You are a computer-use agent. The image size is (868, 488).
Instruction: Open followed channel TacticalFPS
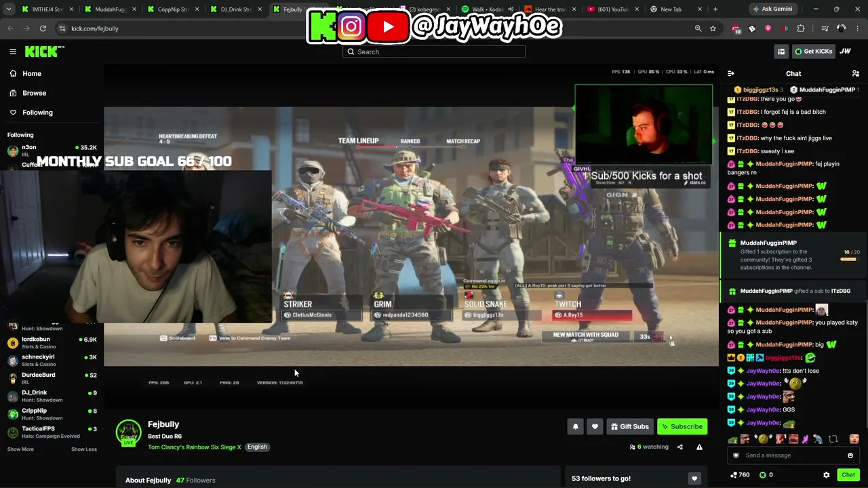[52, 432]
